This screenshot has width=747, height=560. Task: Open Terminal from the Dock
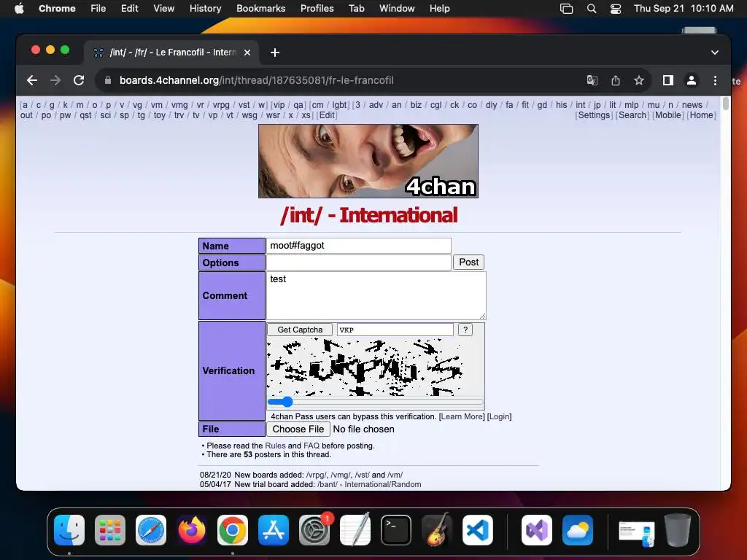pos(396,530)
